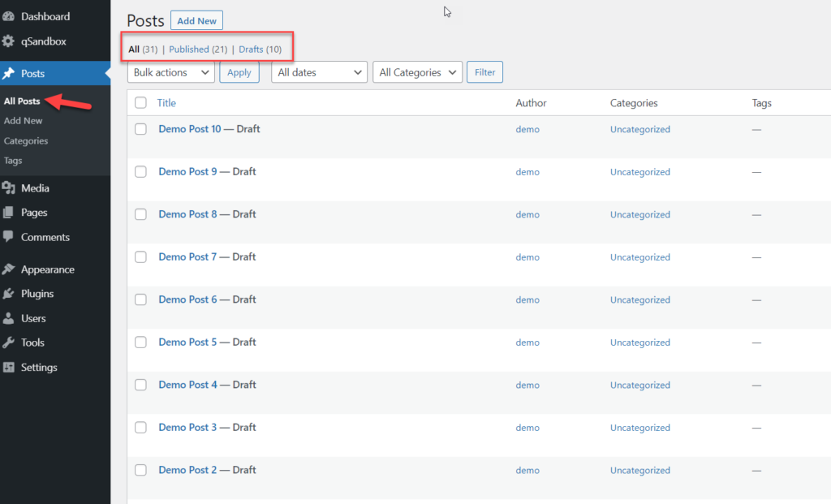The image size is (831, 504).
Task: Check the box for Demo Post 4
Action: [140, 385]
